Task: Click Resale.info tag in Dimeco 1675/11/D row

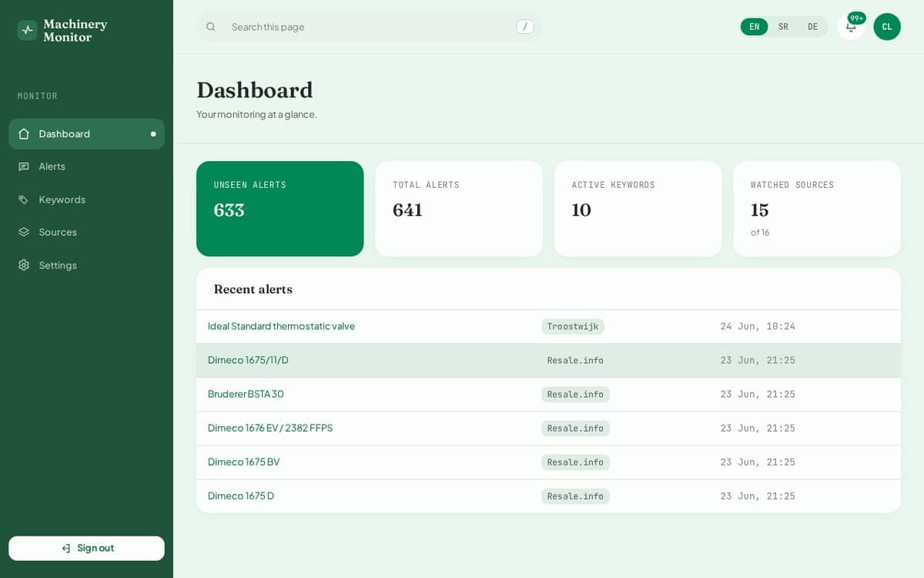Action: pyautogui.click(x=575, y=361)
